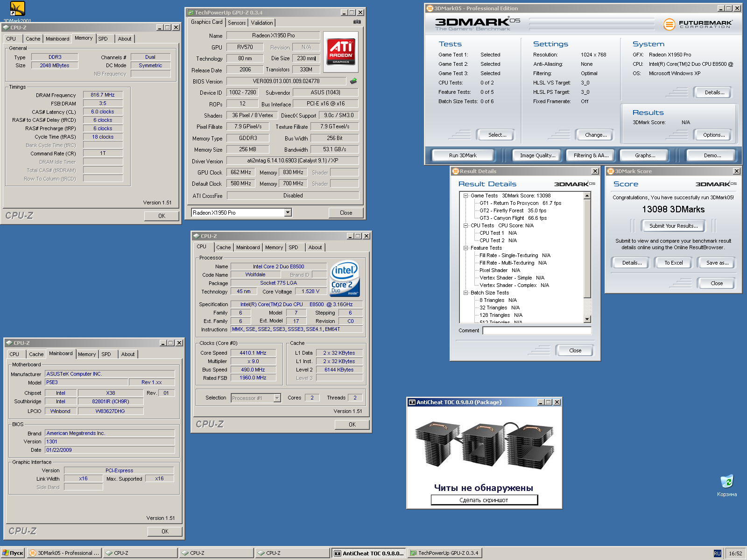The width and height of the screenshot is (747, 560).
Task: Click OK in the CPU-Z mainboard window
Action: 165,532
